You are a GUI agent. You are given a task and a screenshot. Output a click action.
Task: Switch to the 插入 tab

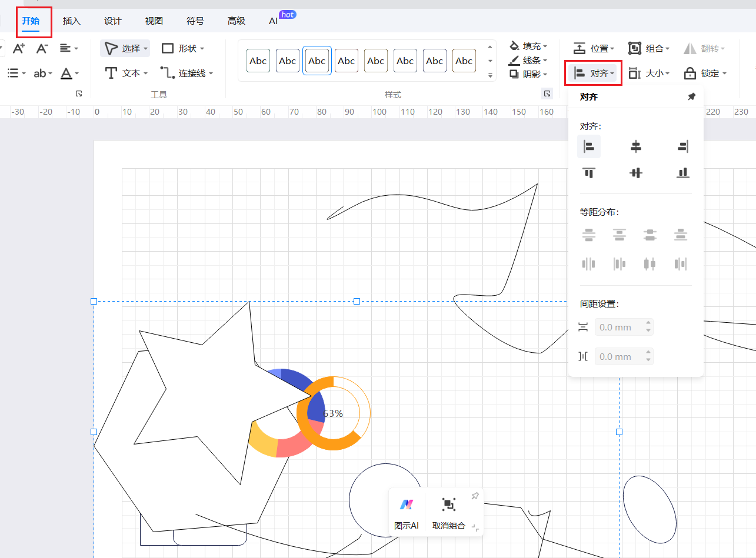tap(72, 21)
